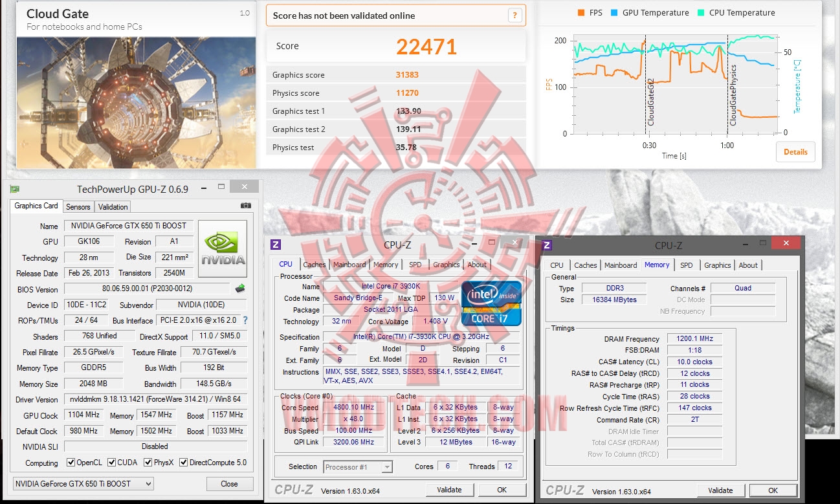
Task: Toggle the PhysX checkbox
Action: [x=148, y=463]
